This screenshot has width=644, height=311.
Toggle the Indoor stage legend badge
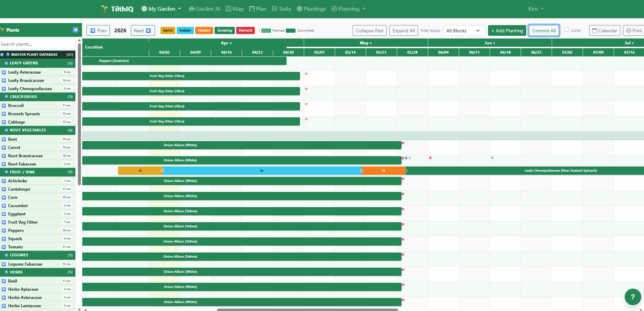point(185,30)
